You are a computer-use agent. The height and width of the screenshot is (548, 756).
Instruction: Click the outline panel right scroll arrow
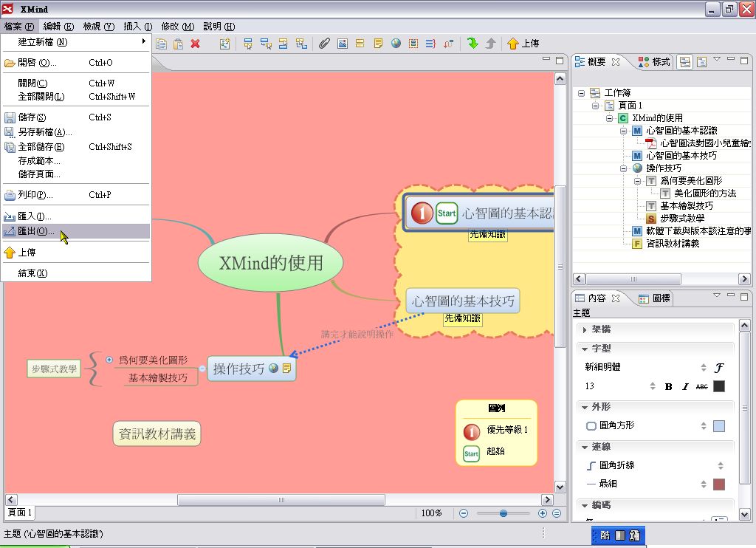(x=744, y=279)
